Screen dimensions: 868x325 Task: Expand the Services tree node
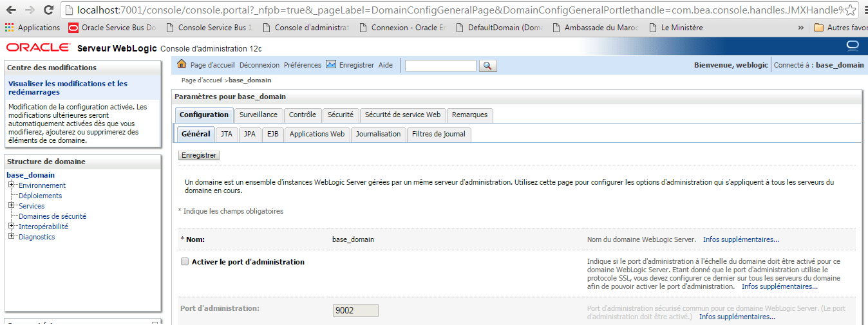coord(11,206)
